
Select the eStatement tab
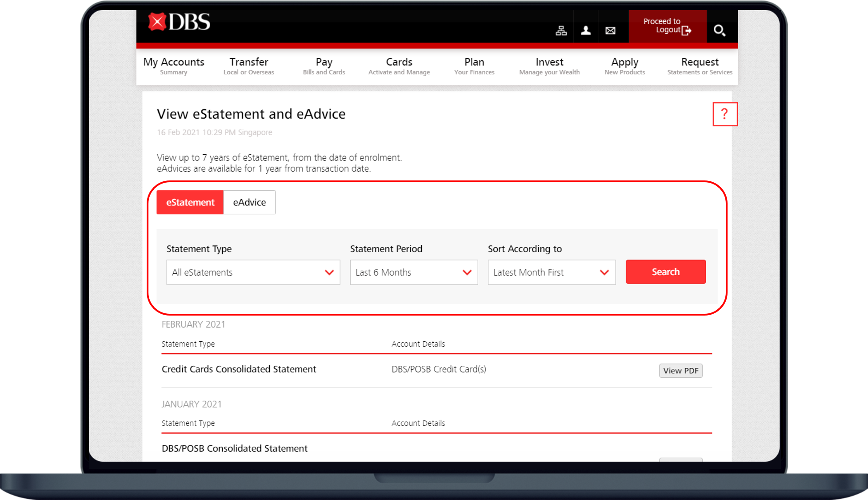[x=190, y=202]
